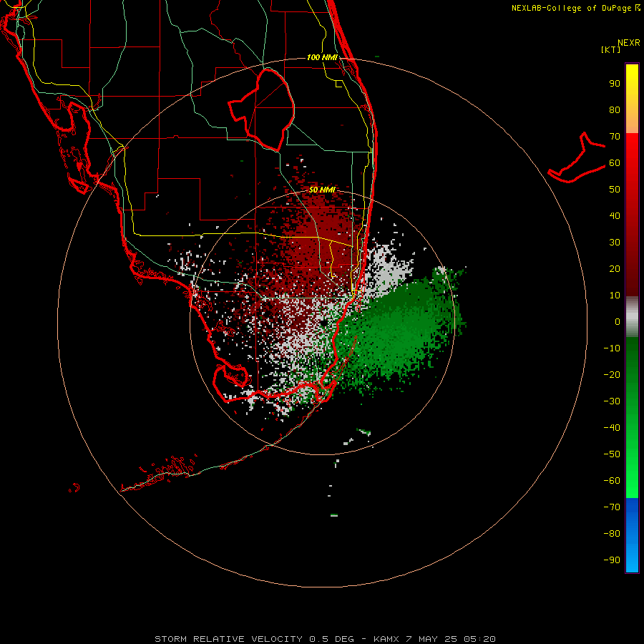Image resolution: width=644 pixels, height=644 pixels.
Task: Click the Storm Relative Velocity KAMX caption
Action: click(325, 639)
